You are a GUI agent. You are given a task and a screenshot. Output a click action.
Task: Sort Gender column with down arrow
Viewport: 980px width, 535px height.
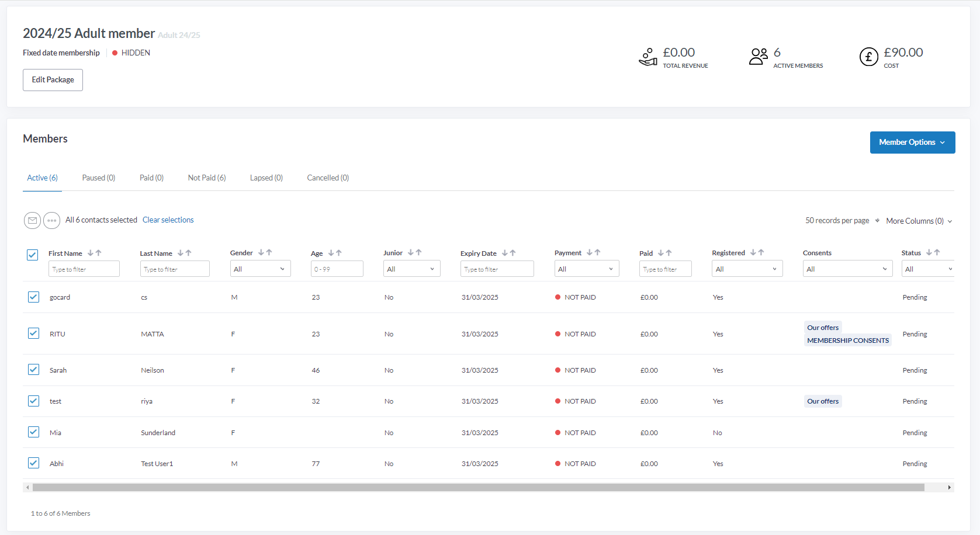coord(261,252)
